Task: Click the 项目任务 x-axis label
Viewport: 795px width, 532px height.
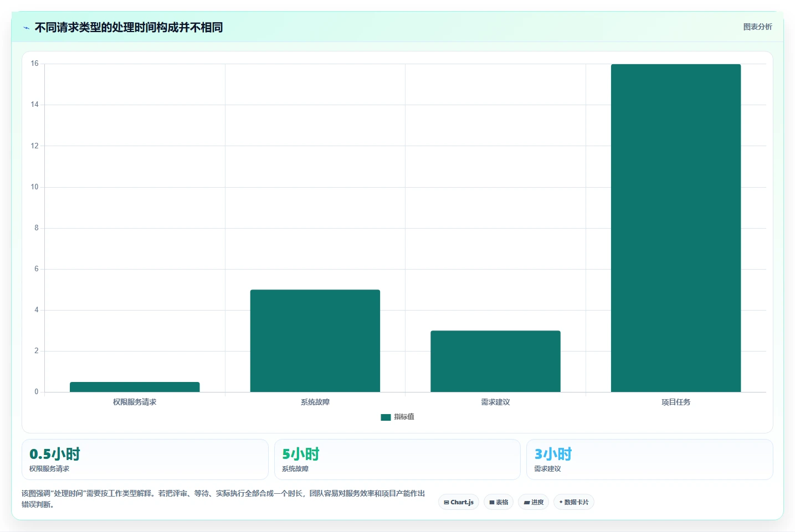Action: (x=676, y=402)
